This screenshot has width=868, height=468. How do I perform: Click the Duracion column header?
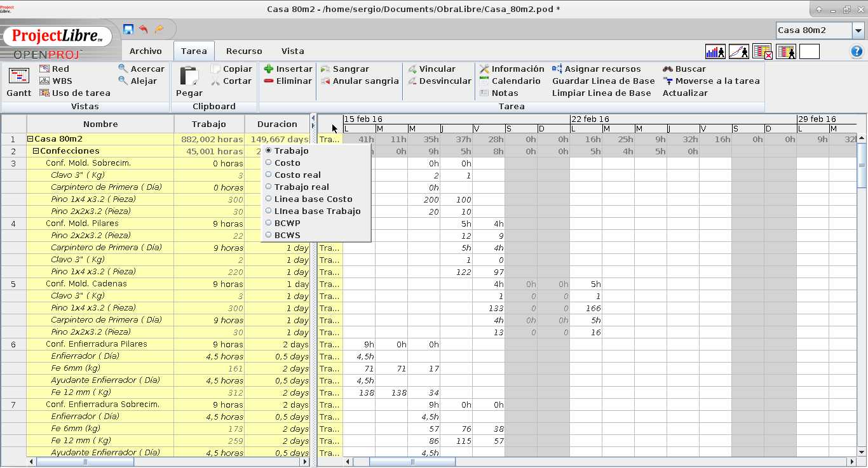[277, 124]
